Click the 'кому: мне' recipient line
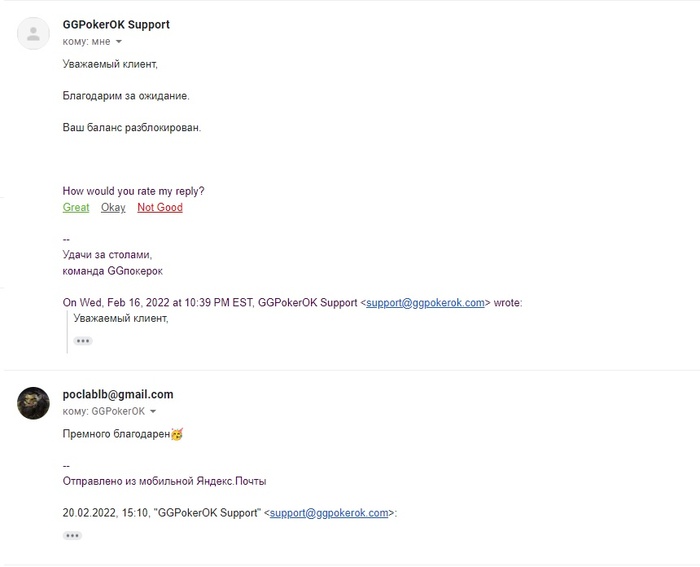 pos(87,42)
